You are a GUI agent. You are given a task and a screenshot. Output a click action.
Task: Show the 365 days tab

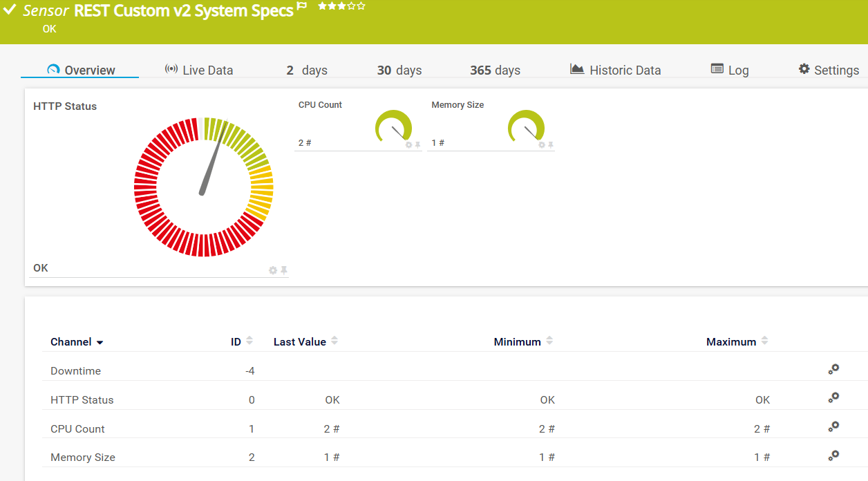point(495,70)
